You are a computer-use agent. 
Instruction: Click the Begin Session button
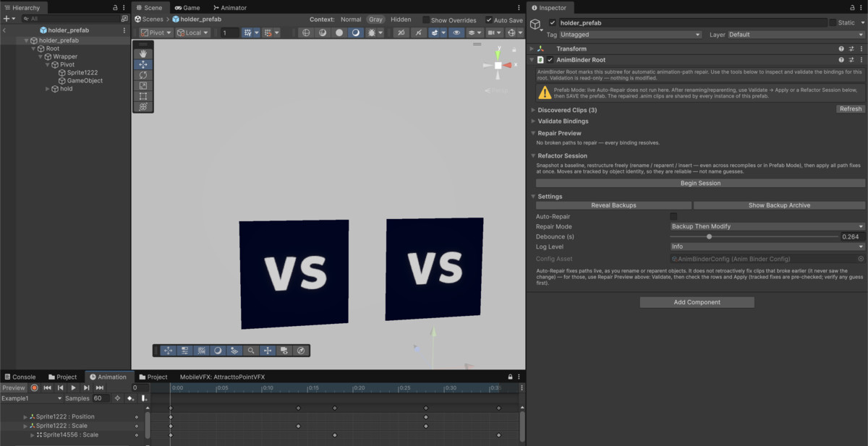tap(700, 183)
